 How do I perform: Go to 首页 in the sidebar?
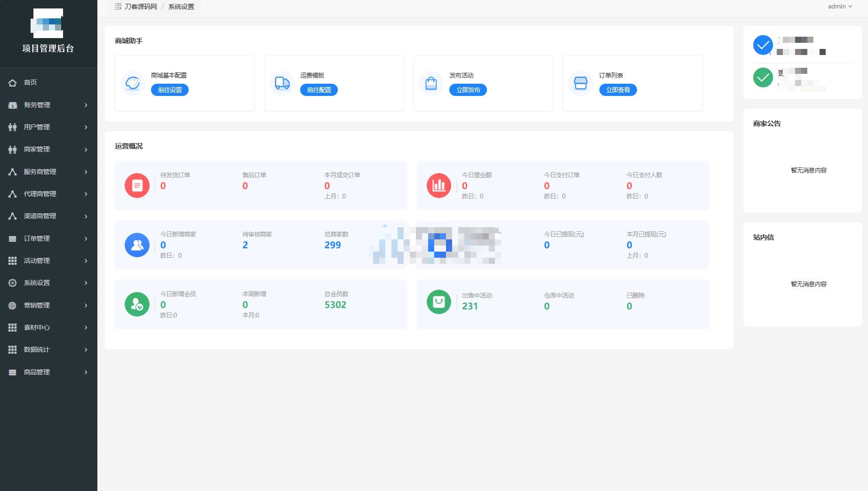31,82
